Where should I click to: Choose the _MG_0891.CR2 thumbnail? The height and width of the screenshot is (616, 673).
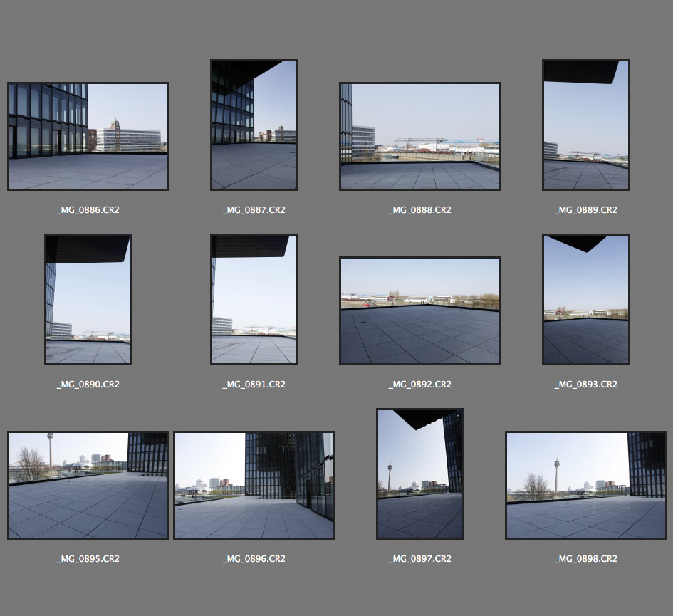(x=254, y=299)
